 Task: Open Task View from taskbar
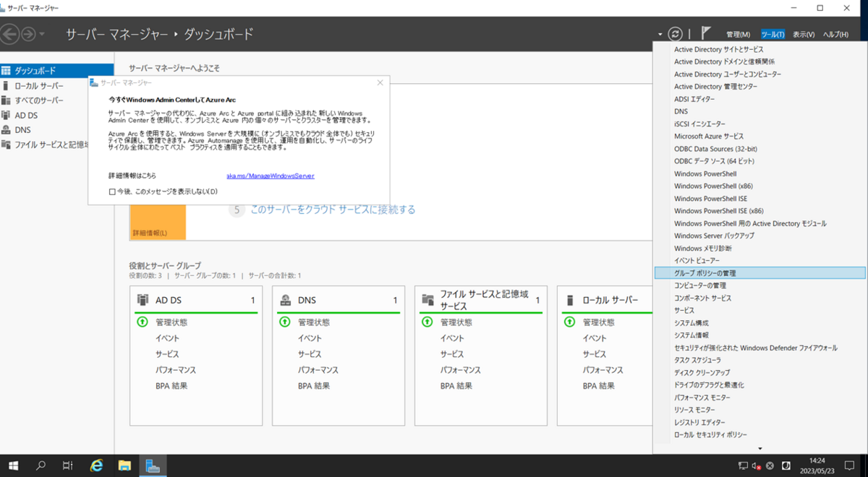point(68,466)
